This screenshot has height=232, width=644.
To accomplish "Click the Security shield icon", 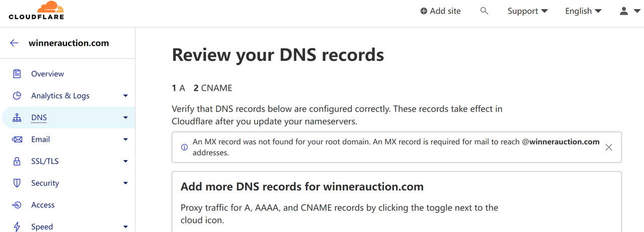I will [x=17, y=183].
